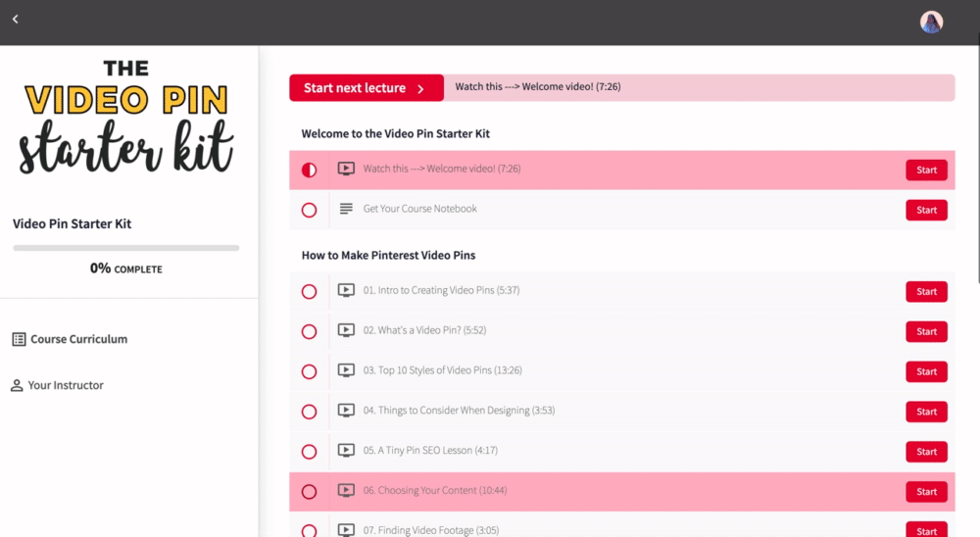Click half-filled progress circle for Welcome video

tap(309, 171)
